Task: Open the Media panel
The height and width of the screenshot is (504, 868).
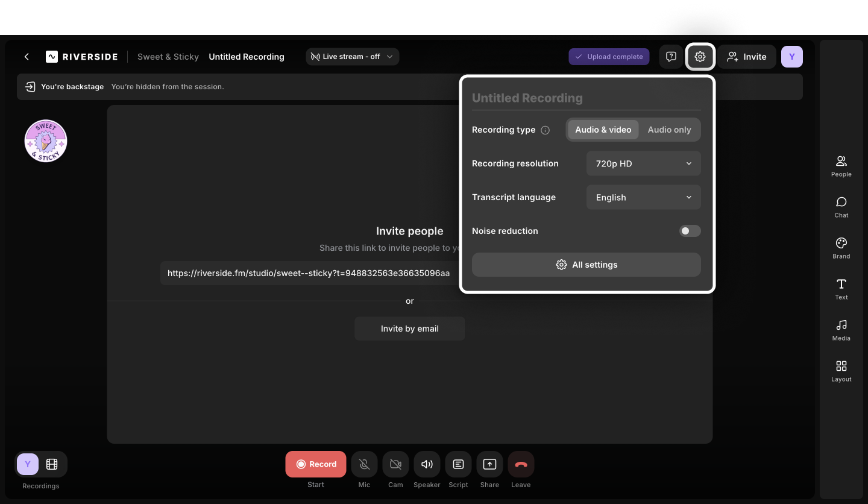Action: pyautogui.click(x=841, y=330)
